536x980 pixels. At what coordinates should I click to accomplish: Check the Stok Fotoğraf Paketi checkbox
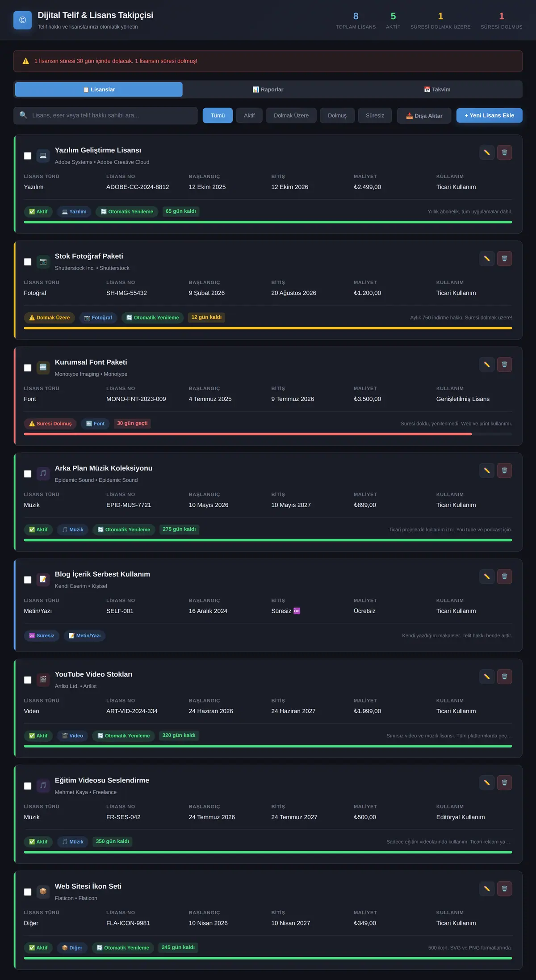[28, 261]
